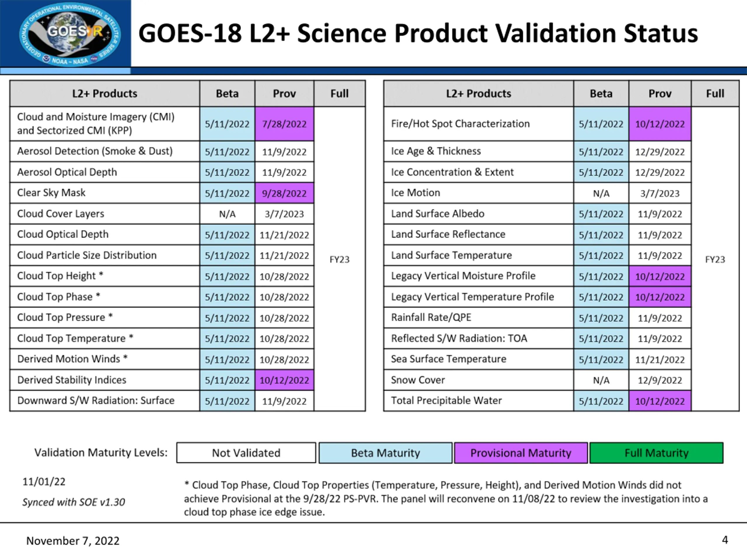This screenshot has height=560, width=747.
Task: Click the 3/7/2023 prov cell for Ice Motion
Action: pos(660,193)
